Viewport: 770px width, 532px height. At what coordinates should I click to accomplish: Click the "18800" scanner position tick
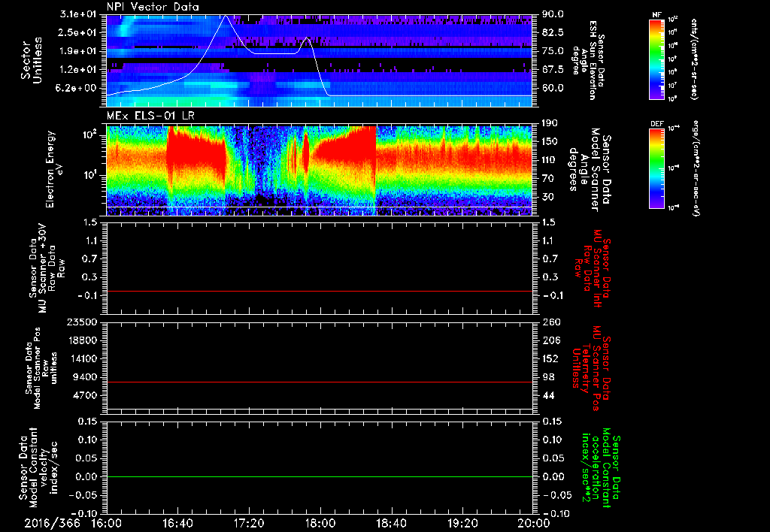point(81,340)
